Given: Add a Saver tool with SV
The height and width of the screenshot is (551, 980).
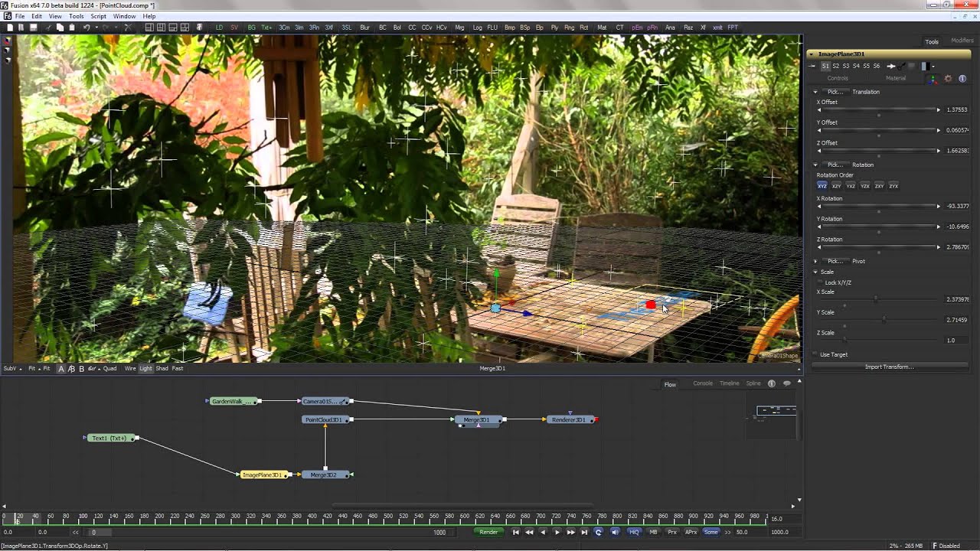Looking at the screenshot, I should [x=234, y=28].
